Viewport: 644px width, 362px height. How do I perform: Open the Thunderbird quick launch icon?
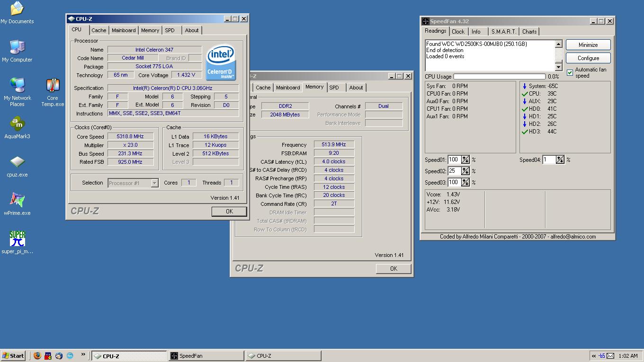point(59,355)
